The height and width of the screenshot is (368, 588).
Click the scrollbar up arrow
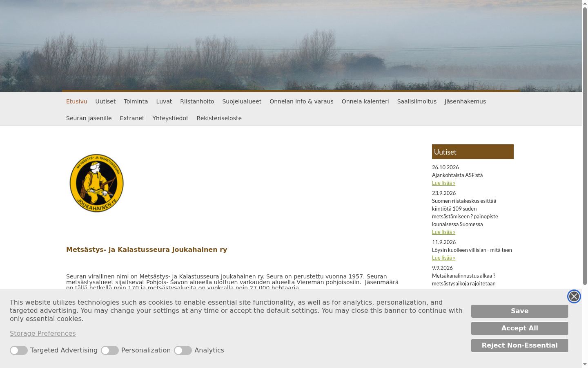pos(585,3)
